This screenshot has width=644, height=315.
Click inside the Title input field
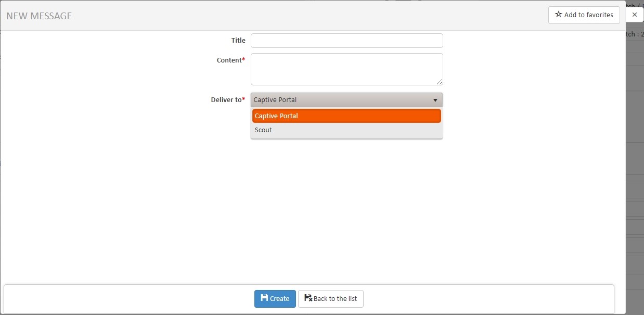[x=346, y=40]
